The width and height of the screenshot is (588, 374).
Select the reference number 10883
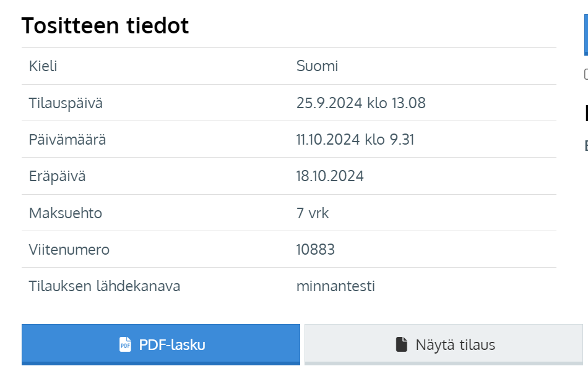pos(316,249)
